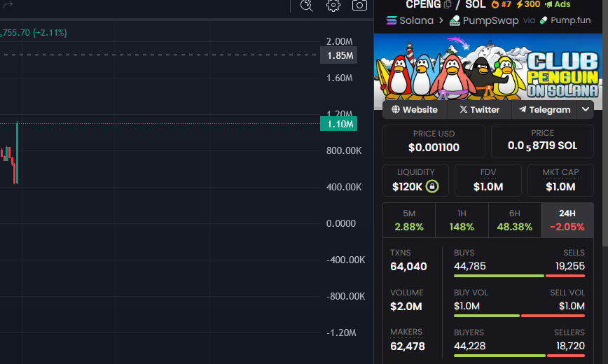Click the SELLS count 19,255

[570, 266]
